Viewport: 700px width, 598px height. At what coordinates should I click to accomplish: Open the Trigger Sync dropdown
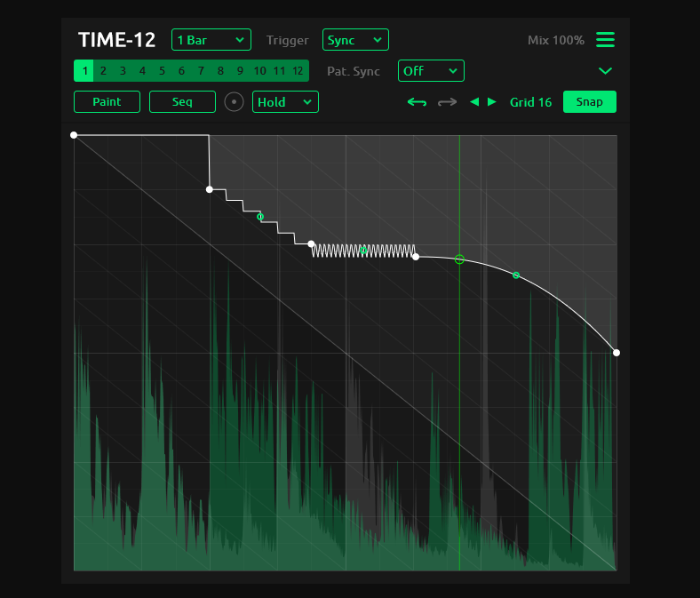point(355,40)
